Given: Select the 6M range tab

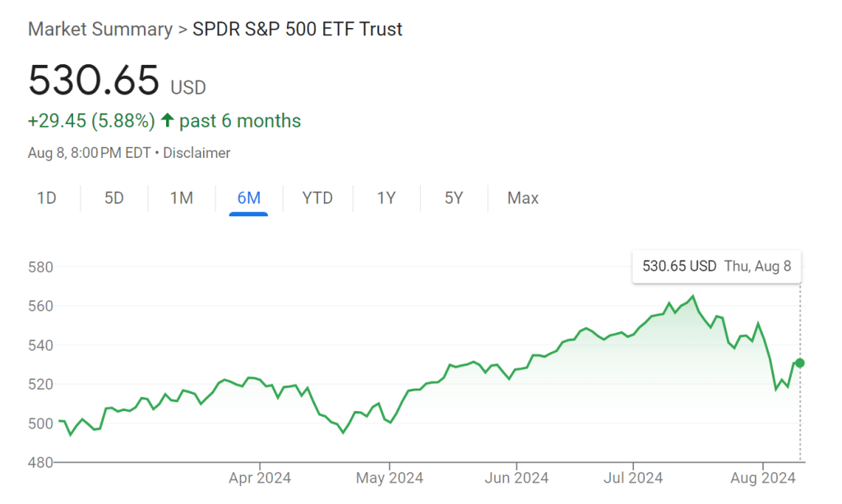Looking at the screenshot, I should (248, 198).
